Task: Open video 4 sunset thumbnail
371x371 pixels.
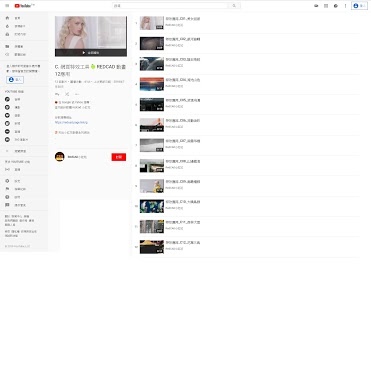Action: pos(152,84)
